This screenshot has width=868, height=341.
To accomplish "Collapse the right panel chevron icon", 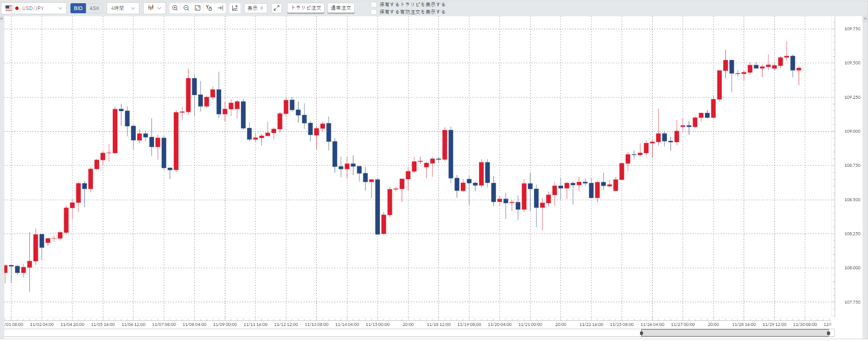I will (x=865, y=19).
